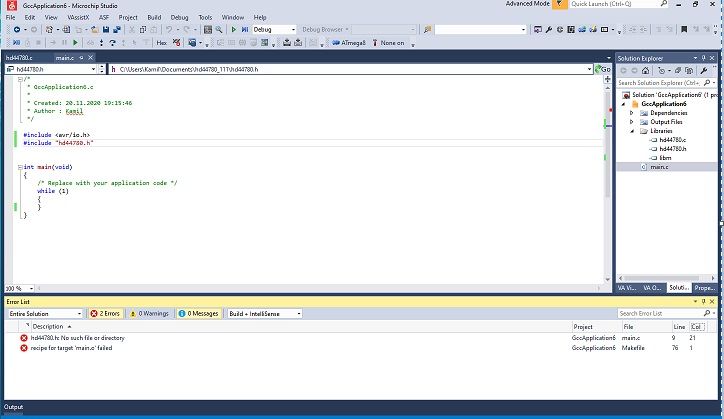724x419 pixels.
Task: Click the Step Over icon
Action: [x=112, y=43]
